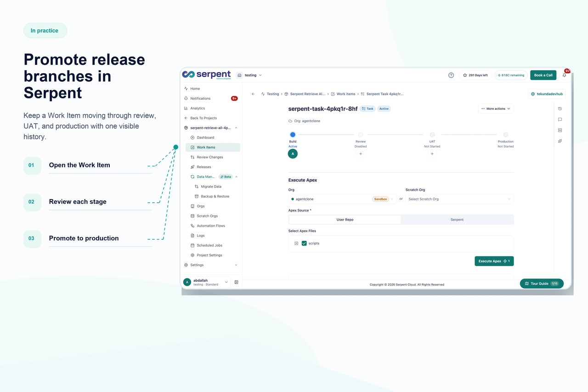The height and width of the screenshot is (392, 588).
Task: Open the More actions dropdown
Action: [496, 109]
